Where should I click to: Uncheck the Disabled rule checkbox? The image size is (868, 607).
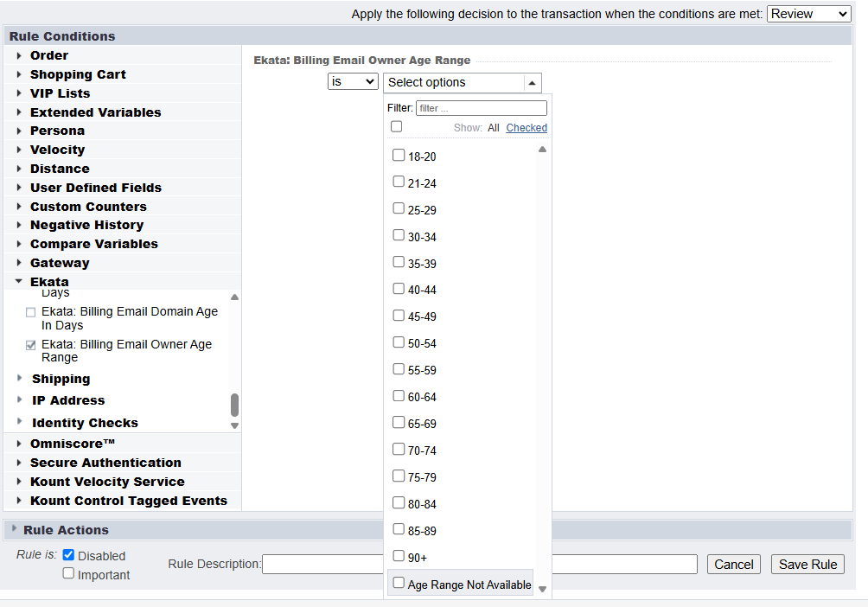pyautogui.click(x=68, y=555)
